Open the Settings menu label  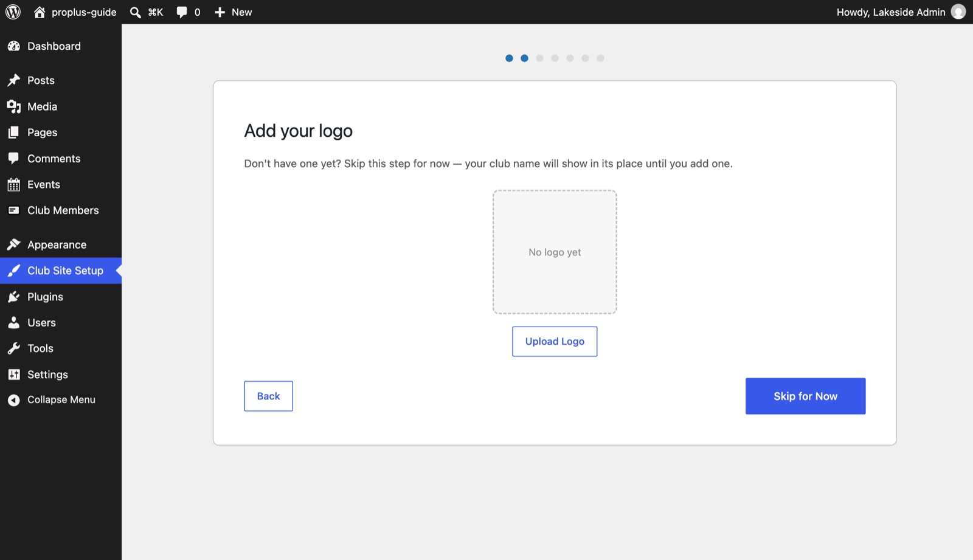47,375
